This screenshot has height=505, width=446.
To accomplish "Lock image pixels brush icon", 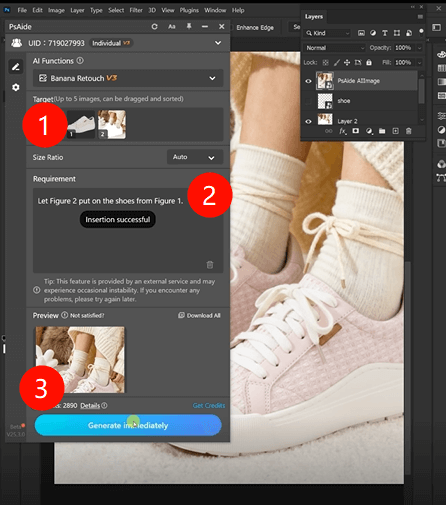I will [x=337, y=62].
